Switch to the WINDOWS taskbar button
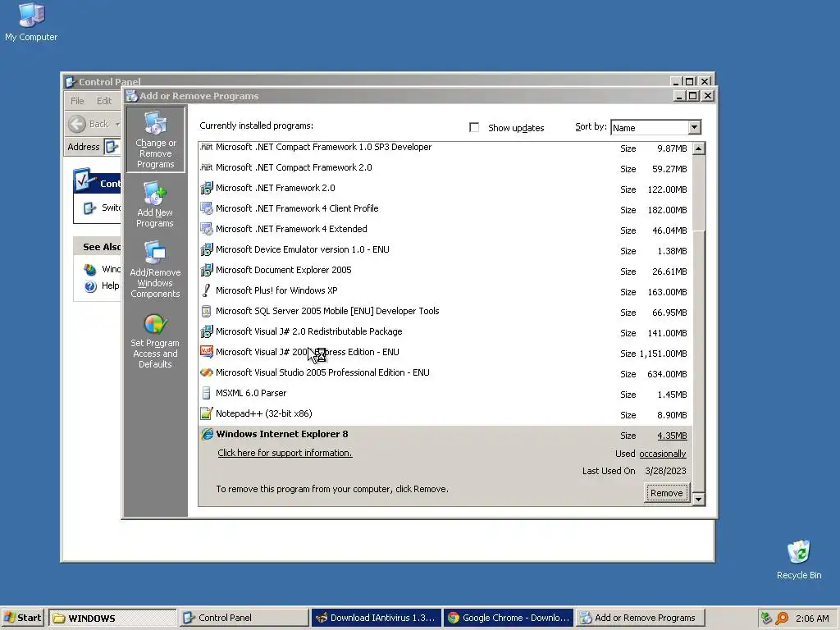Screen dimensions: 840x630 tap(112, 618)
